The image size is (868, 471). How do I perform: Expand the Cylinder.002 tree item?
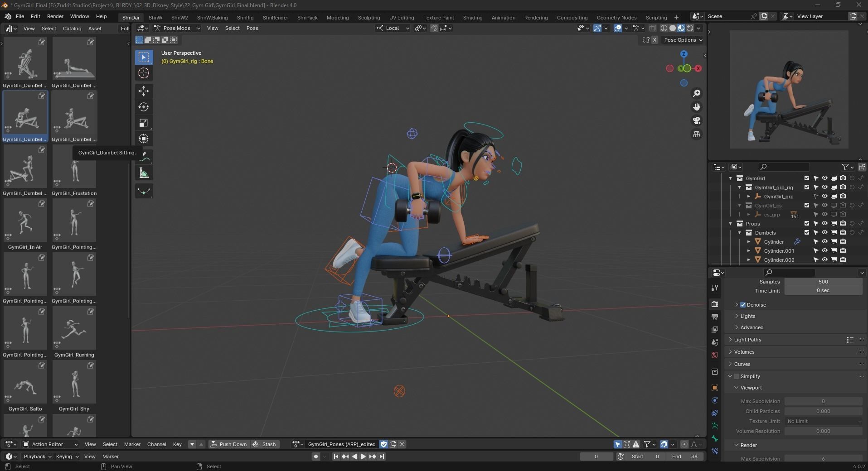[x=749, y=260]
